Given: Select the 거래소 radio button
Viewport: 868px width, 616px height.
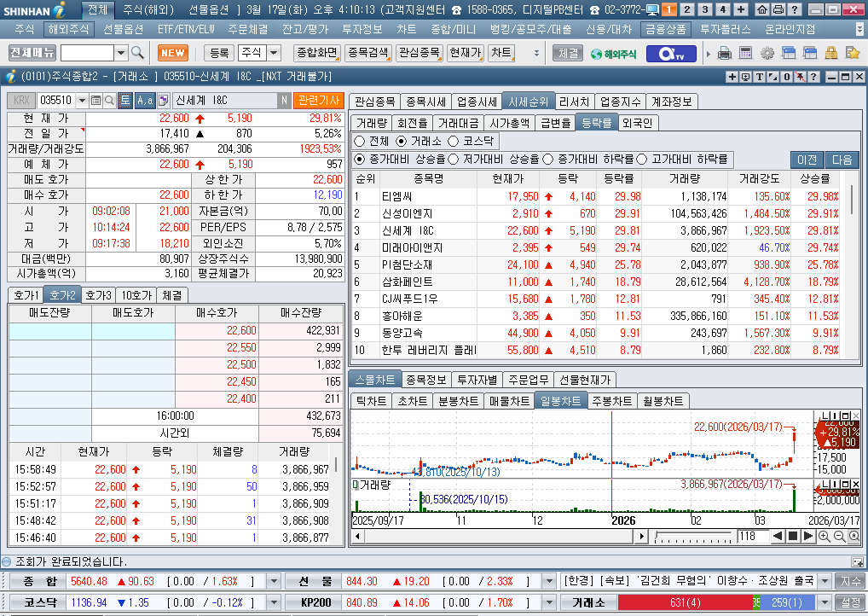Looking at the screenshot, I should tap(402, 142).
